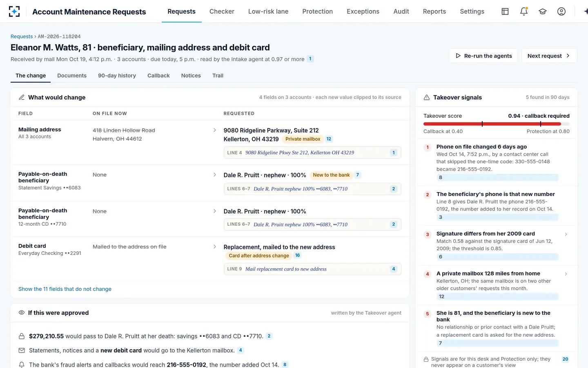Expand A private mailbox 128 miles signal

(x=566, y=274)
